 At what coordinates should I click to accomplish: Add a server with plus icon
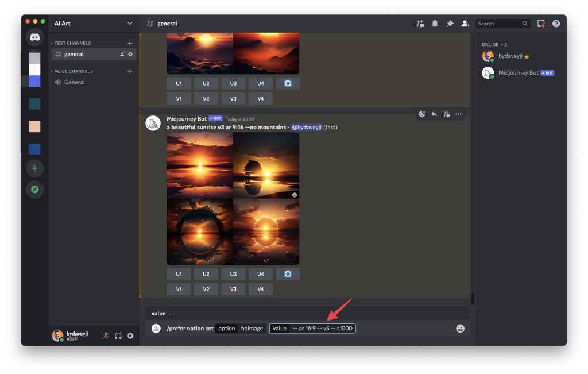click(34, 168)
